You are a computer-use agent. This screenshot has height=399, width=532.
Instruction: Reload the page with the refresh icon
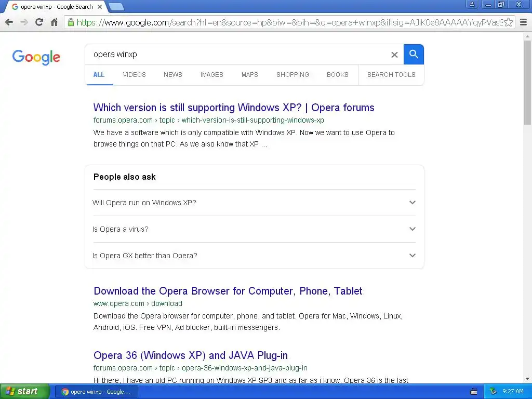(x=39, y=22)
